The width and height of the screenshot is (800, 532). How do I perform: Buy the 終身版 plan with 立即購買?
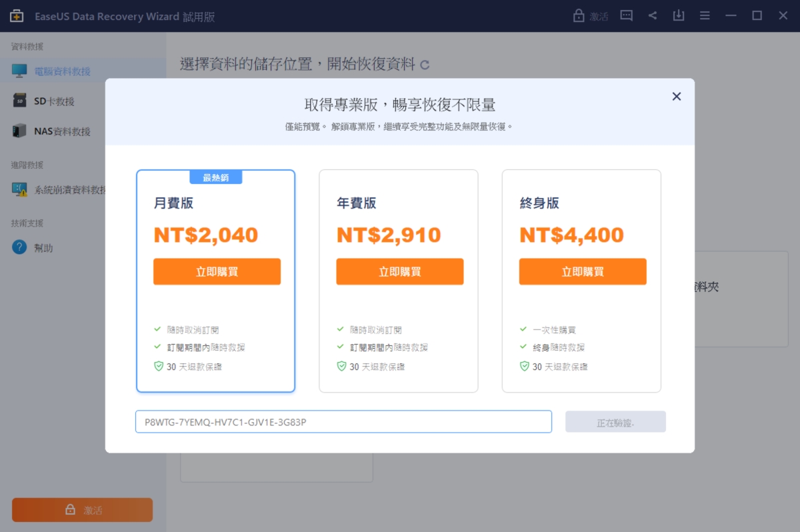click(x=583, y=271)
